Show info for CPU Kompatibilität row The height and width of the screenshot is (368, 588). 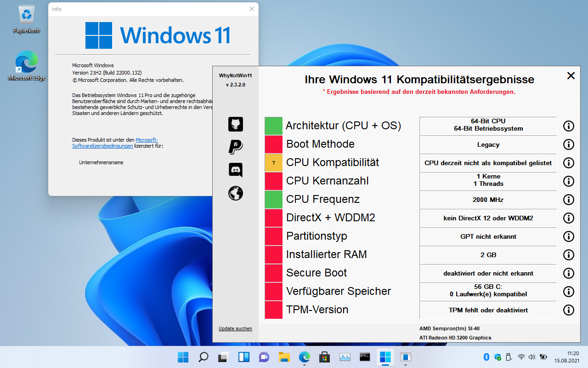point(569,162)
